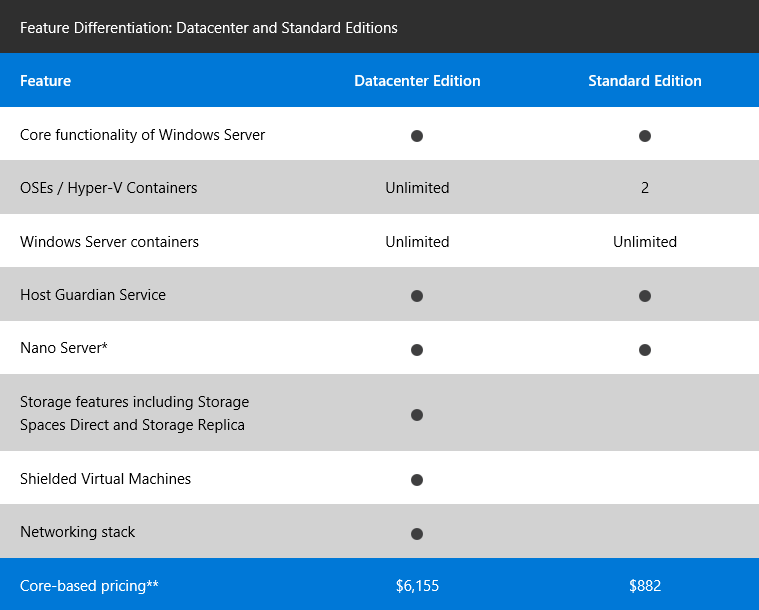Click Standard 'Unlimited' for Windows Server containers
The image size is (759, 610).
[645, 242]
